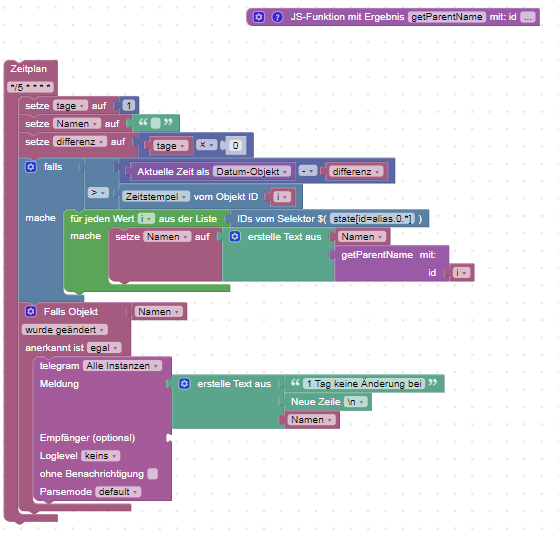The width and height of the screenshot is (559, 533).
Task: Select the Zeitplan block header
Action: coord(29,69)
